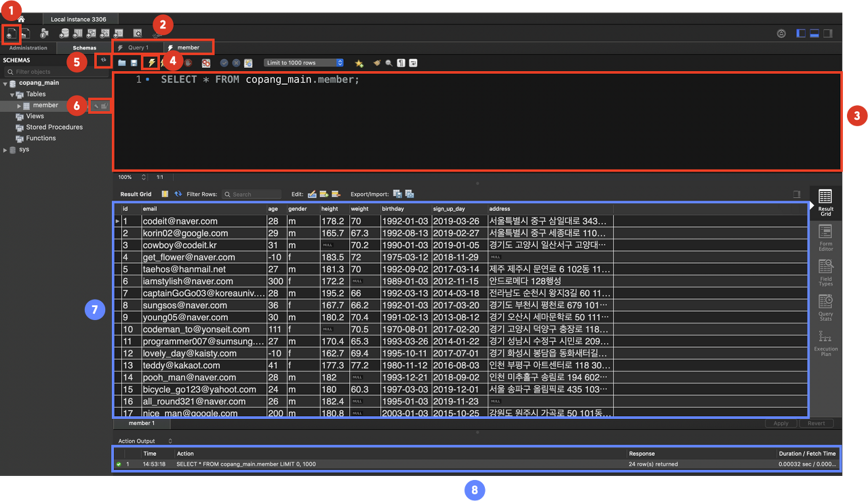Create a new SQL query tab

pos(12,33)
